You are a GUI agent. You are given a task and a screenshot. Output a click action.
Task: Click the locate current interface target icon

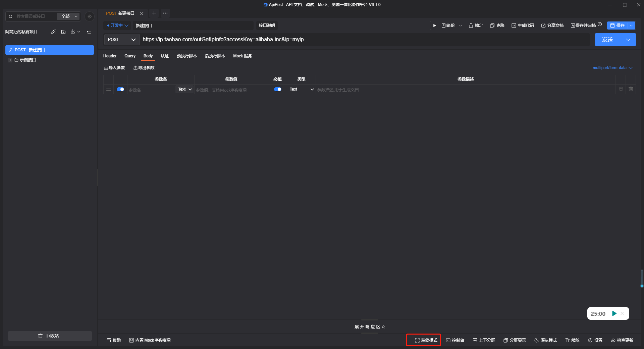click(x=90, y=16)
